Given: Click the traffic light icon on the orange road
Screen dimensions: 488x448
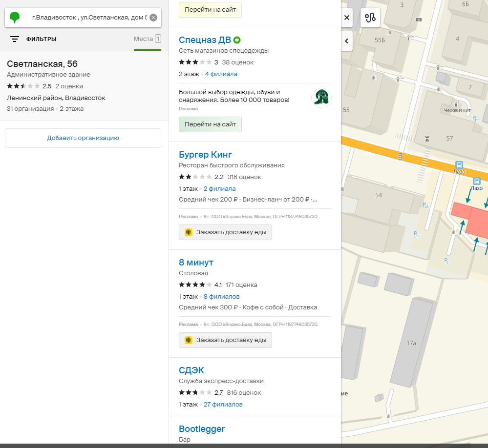Looking at the screenshot, I should click(400, 156).
